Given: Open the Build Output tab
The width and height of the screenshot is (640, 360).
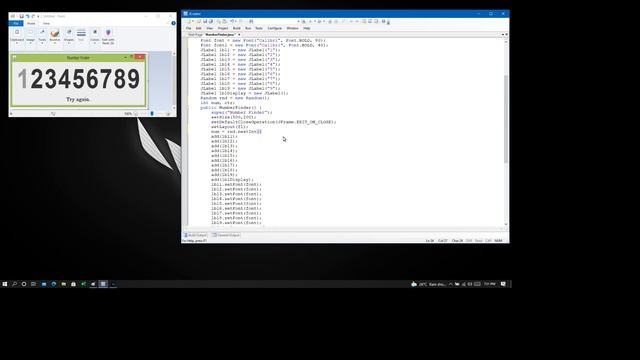Looking at the screenshot, I should coord(196,235).
